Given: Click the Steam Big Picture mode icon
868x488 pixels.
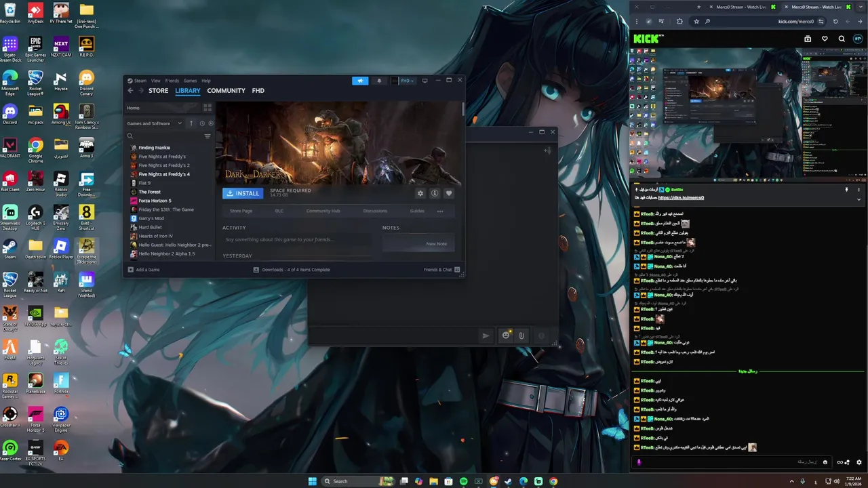Looking at the screenshot, I should (425, 81).
